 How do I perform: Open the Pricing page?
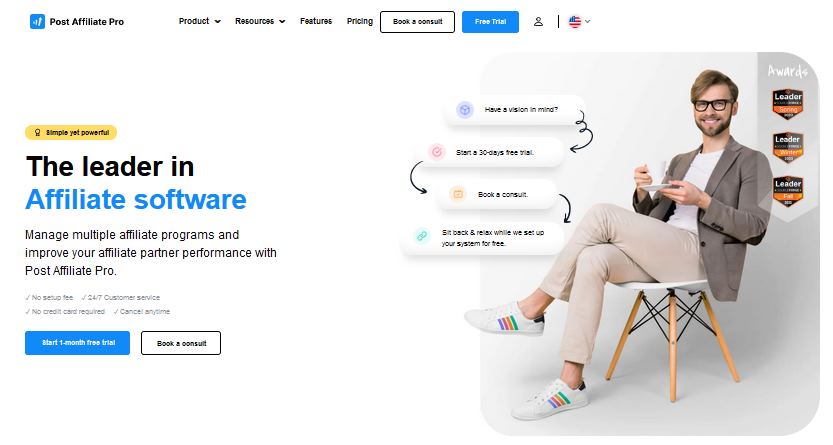(360, 21)
